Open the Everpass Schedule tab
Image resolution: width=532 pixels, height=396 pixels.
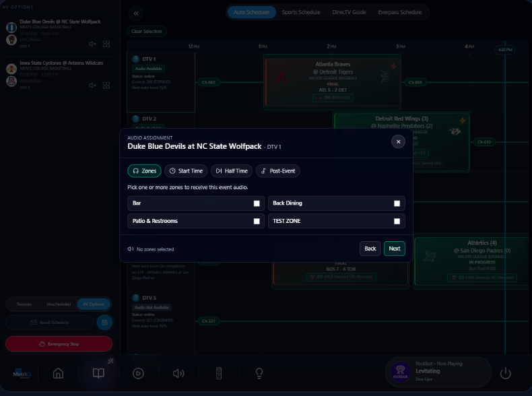(400, 12)
